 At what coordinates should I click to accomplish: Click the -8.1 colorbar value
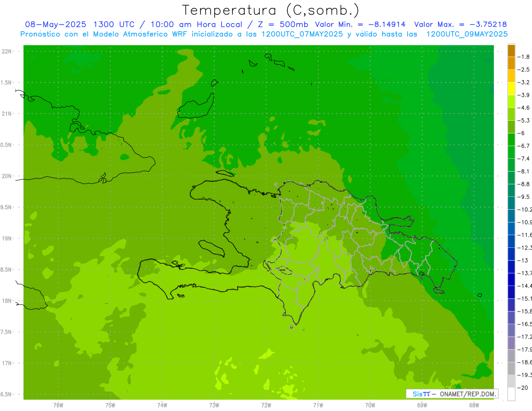pos(524,171)
